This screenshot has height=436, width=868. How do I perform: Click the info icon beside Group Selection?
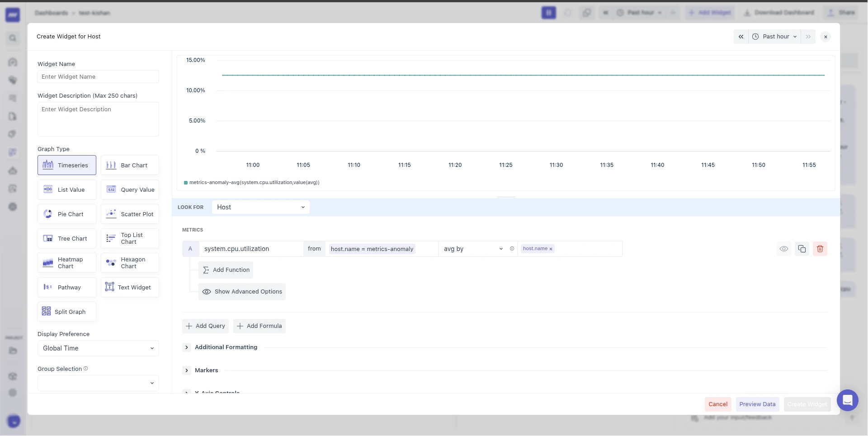pyautogui.click(x=86, y=369)
